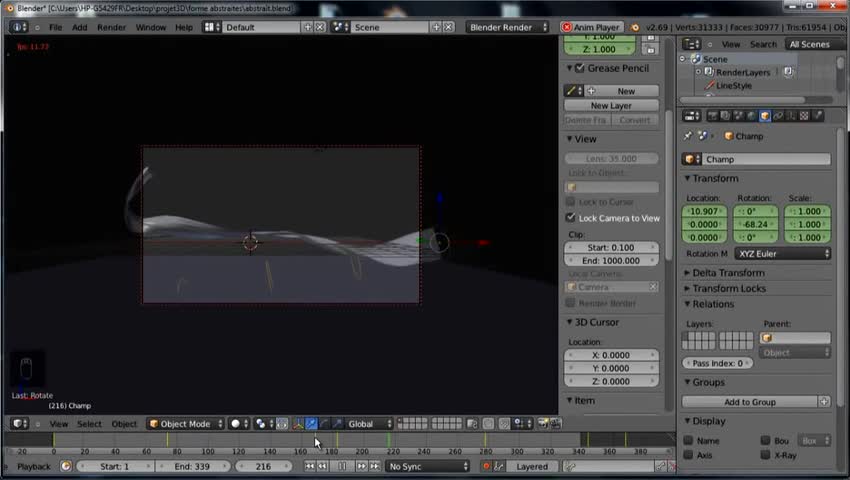Switch to the Scene properties tab icon
The image size is (850, 480).
pyautogui.click(x=738, y=116)
